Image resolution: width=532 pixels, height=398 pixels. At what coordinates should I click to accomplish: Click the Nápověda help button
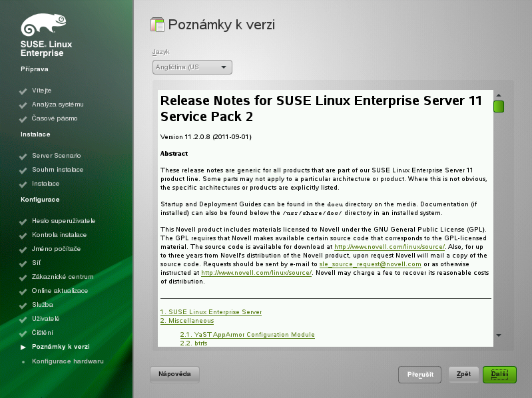click(174, 374)
